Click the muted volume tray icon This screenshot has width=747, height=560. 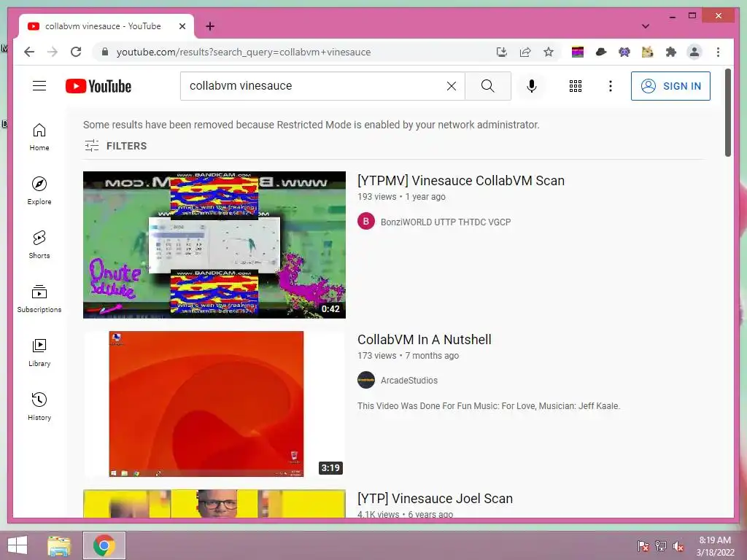(x=678, y=545)
